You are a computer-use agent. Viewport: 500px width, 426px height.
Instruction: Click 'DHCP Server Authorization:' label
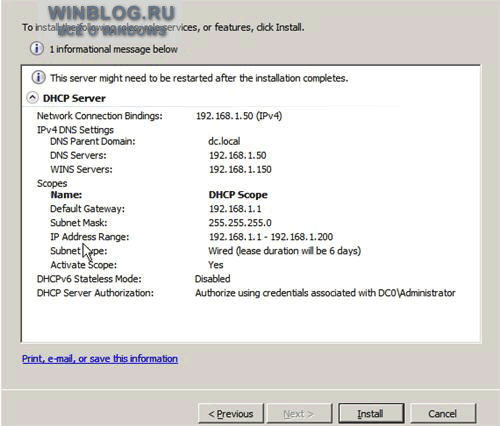point(95,293)
